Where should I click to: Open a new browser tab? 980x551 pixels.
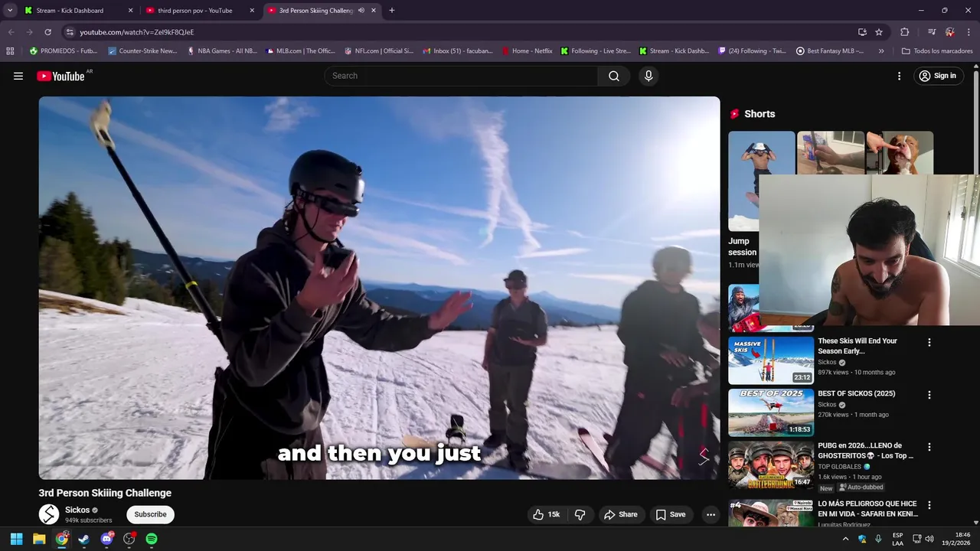coord(392,11)
